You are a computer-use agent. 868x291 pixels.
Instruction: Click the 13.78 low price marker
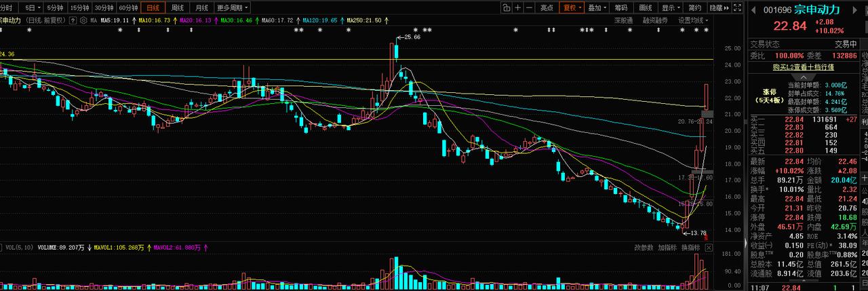pyautogui.click(x=698, y=233)
